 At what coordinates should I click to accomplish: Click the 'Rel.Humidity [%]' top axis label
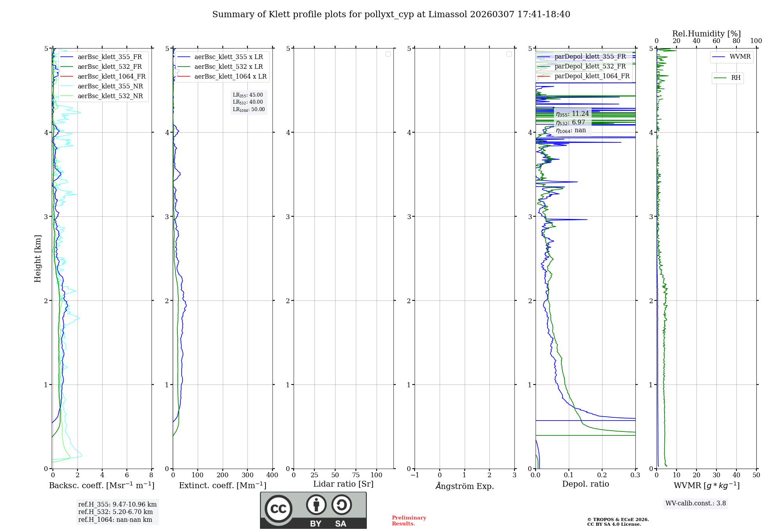706,34
